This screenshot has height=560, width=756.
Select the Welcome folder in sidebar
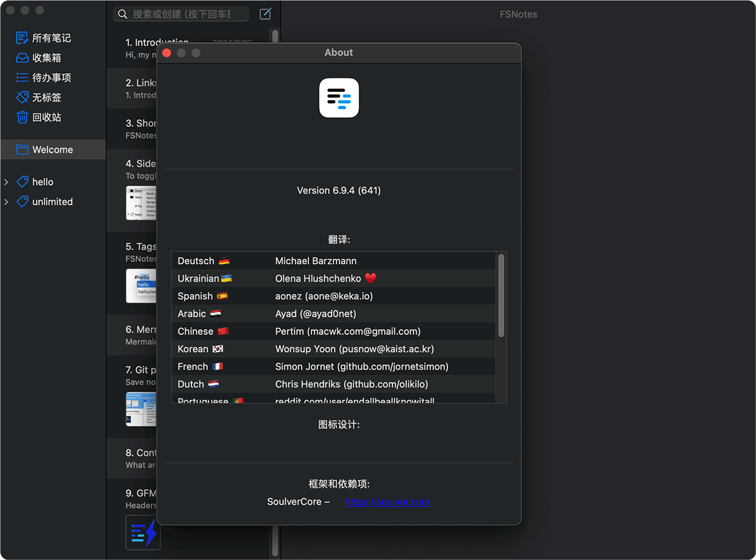53,149
